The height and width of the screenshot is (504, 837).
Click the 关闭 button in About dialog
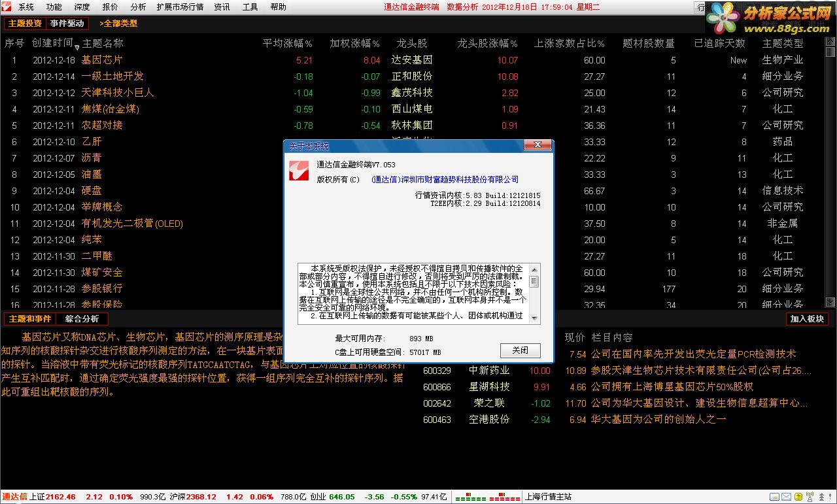[521, 350]
